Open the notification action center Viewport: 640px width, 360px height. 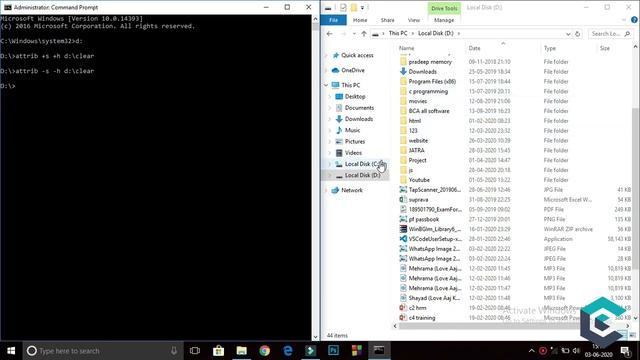pos(625,351)
